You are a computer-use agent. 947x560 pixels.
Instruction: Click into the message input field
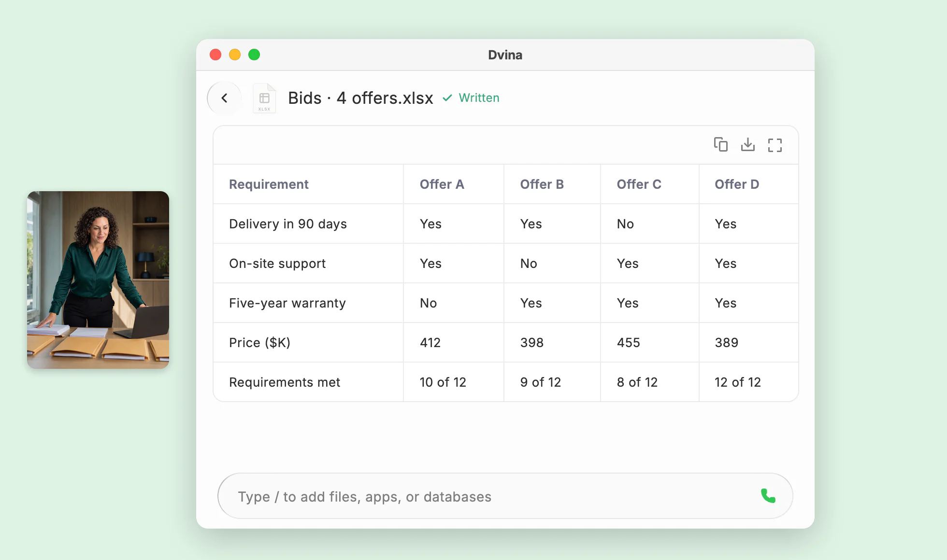coord(505,496)
